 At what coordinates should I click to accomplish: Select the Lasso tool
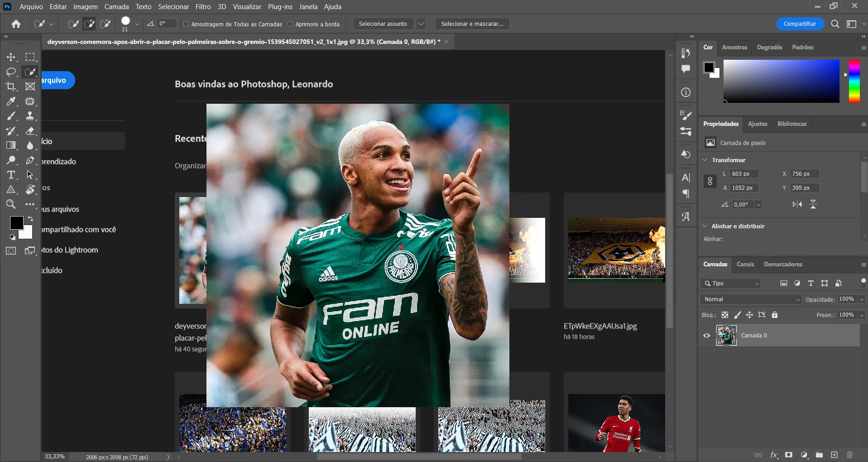[11, 72]
